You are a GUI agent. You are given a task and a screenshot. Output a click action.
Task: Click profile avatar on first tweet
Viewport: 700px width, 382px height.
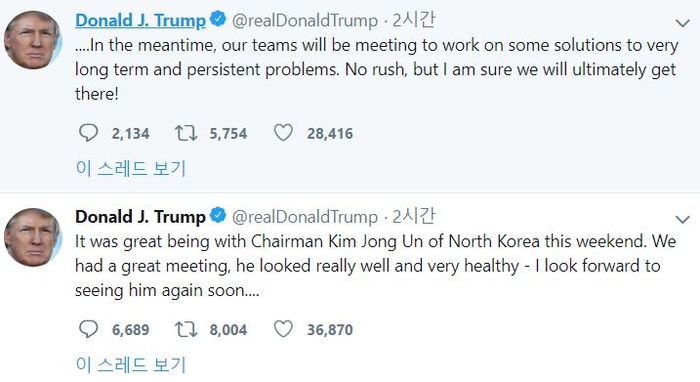33,40
